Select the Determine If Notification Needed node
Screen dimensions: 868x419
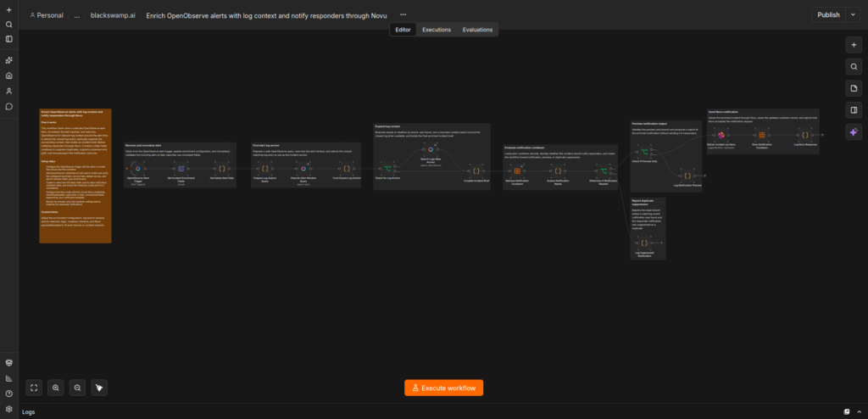[604, 171]
